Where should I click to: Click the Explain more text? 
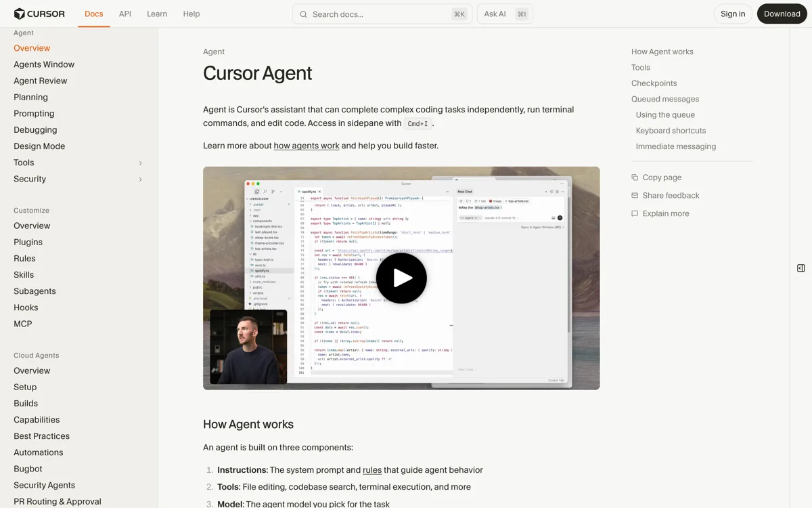(666, 213)
